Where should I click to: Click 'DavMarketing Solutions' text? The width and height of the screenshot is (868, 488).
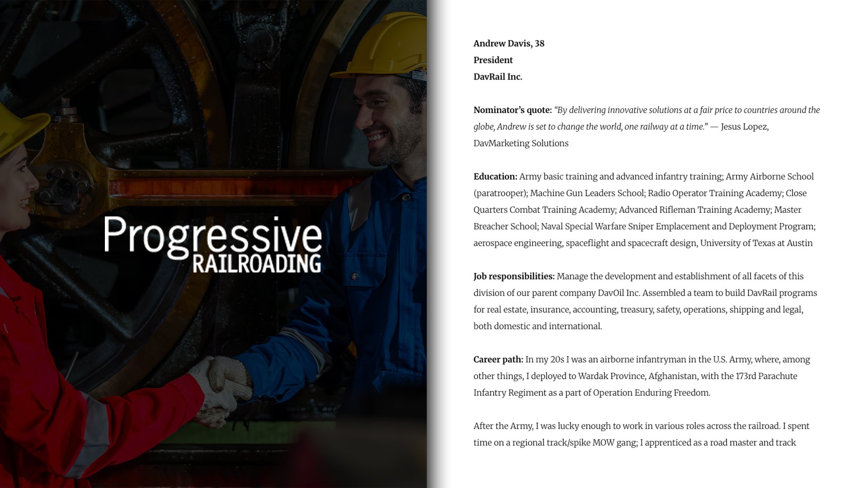521,143
